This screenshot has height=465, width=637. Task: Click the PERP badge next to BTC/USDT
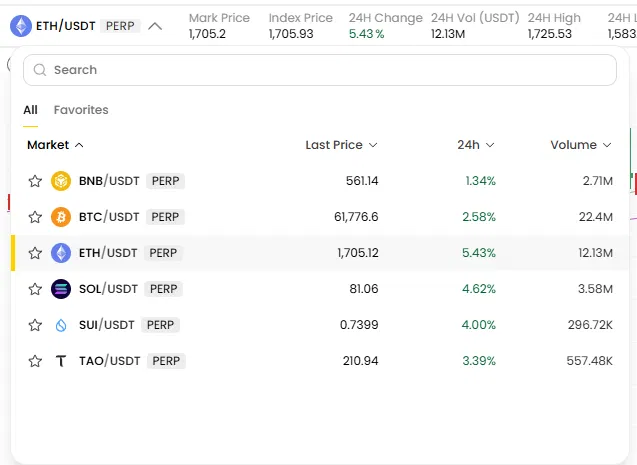tap(165, 217)
